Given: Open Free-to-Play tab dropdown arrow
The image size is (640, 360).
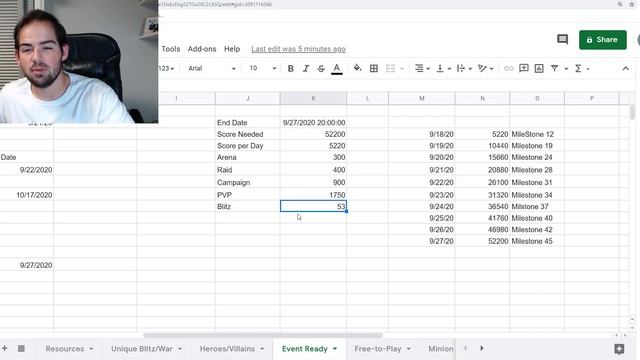Looking at the screenshot, I should [x=409, y=349].
